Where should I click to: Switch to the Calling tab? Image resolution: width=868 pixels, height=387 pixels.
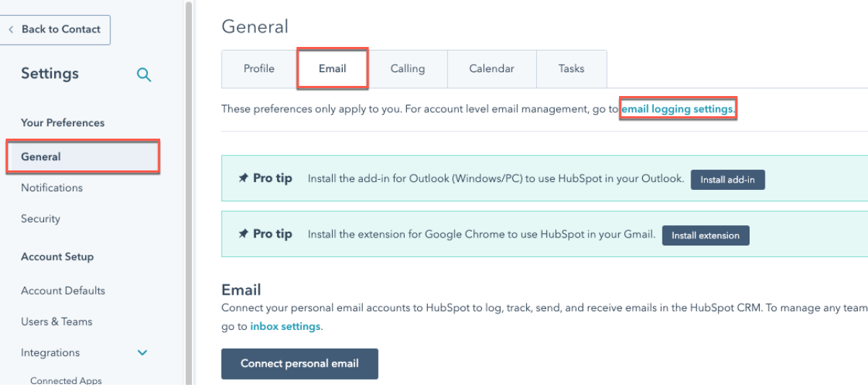pyautogui.click(x=408, y=69)
